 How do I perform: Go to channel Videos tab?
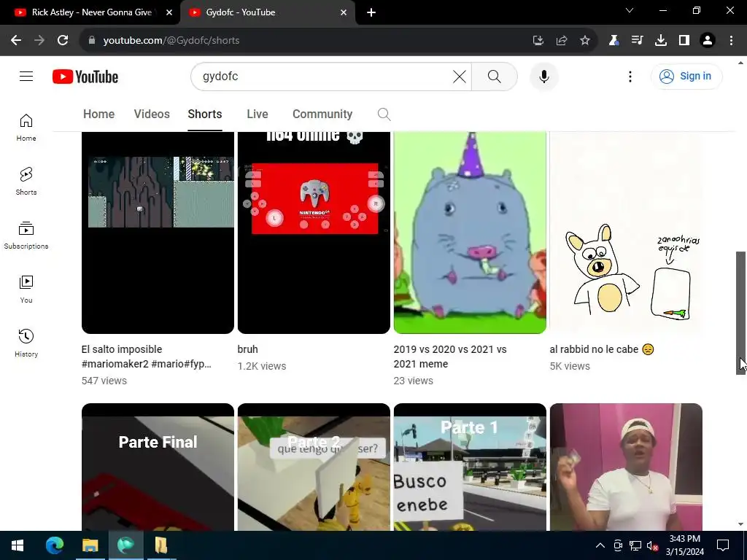[x=152, y=114]
